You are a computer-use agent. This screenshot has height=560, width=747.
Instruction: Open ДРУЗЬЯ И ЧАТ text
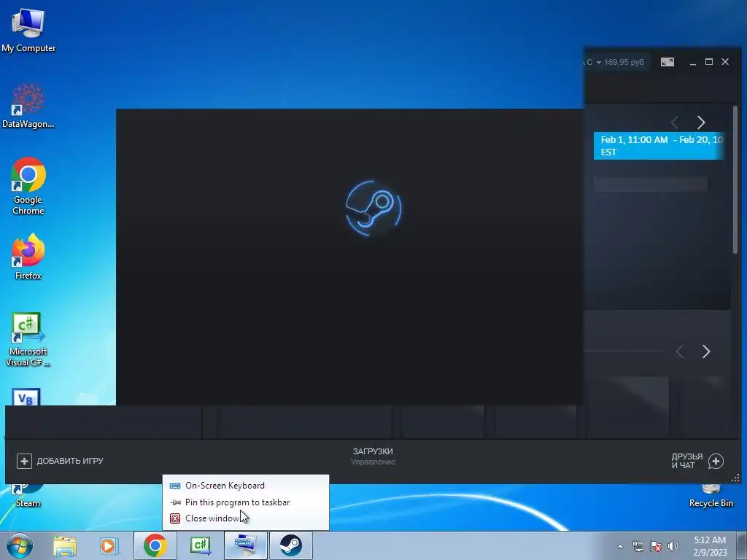(687, 461)
